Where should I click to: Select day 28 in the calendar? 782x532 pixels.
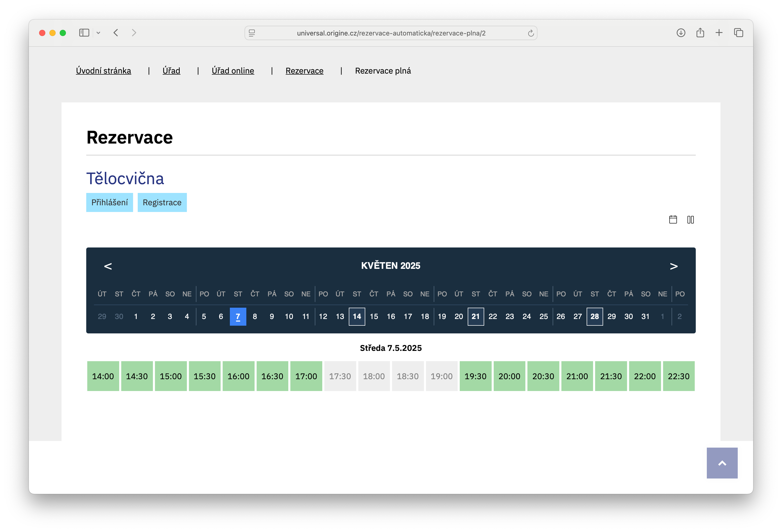[595, 316]
